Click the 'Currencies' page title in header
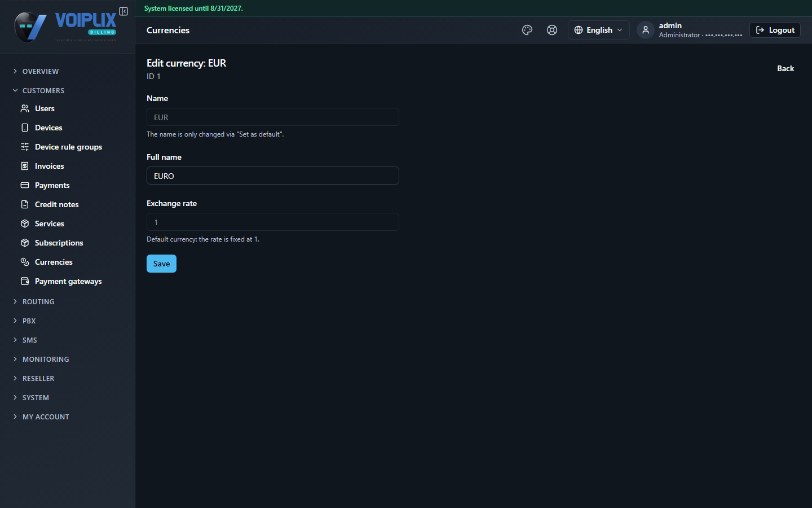Viewport: 812px width, 508px height. coord(168,30)
